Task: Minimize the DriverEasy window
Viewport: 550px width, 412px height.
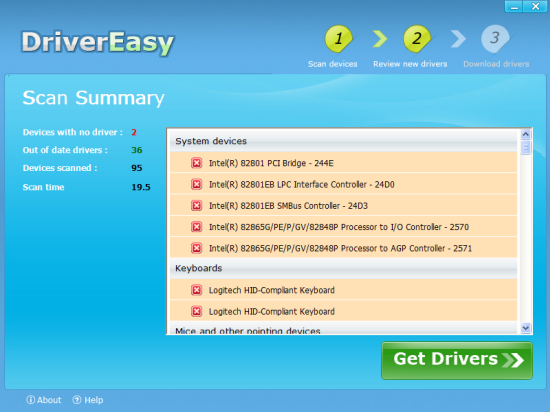Action: coord(514,7)
